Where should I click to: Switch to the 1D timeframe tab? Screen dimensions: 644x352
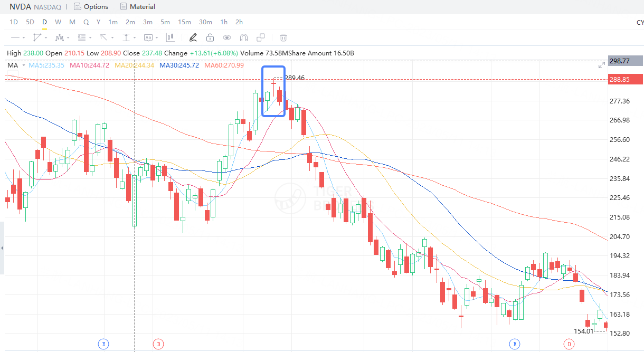point(14,22)
